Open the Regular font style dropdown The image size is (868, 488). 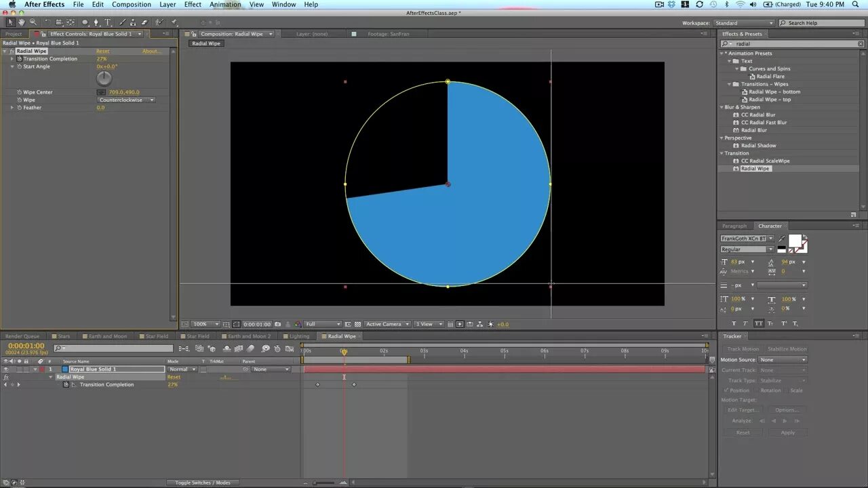click(747, 249)
